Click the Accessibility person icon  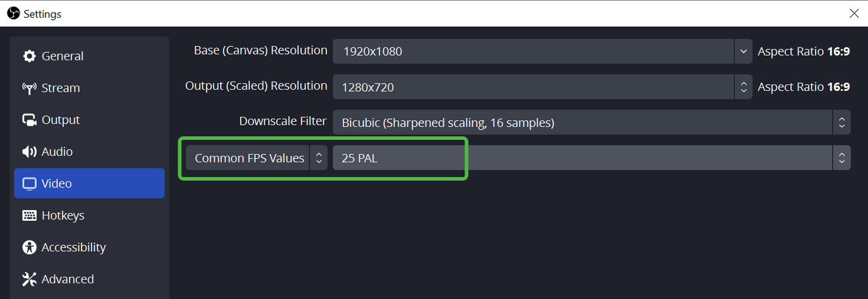[x=29, y=247]
